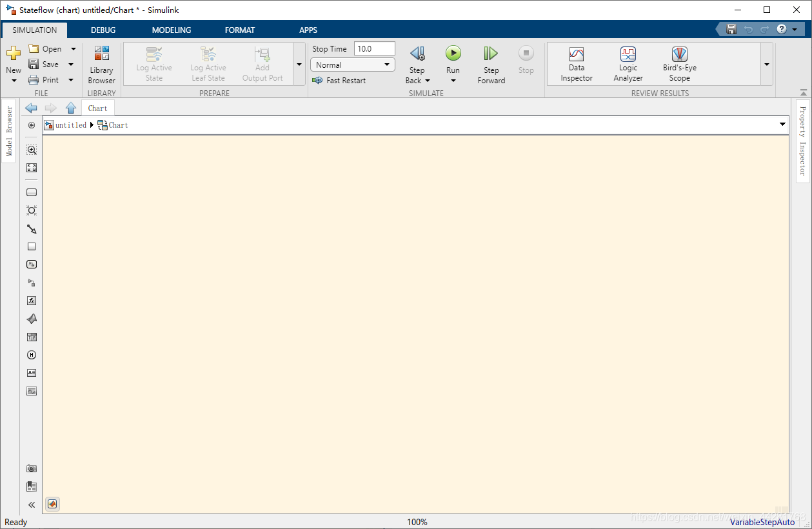Select the State tool in palette

point(32,192)
